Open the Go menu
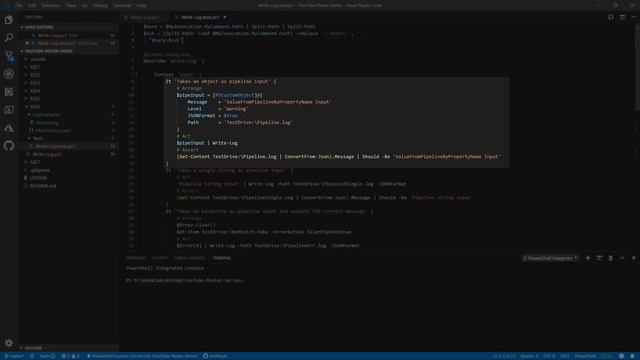Viewport: 640px width, 360px height. click(x=85, y=6)
